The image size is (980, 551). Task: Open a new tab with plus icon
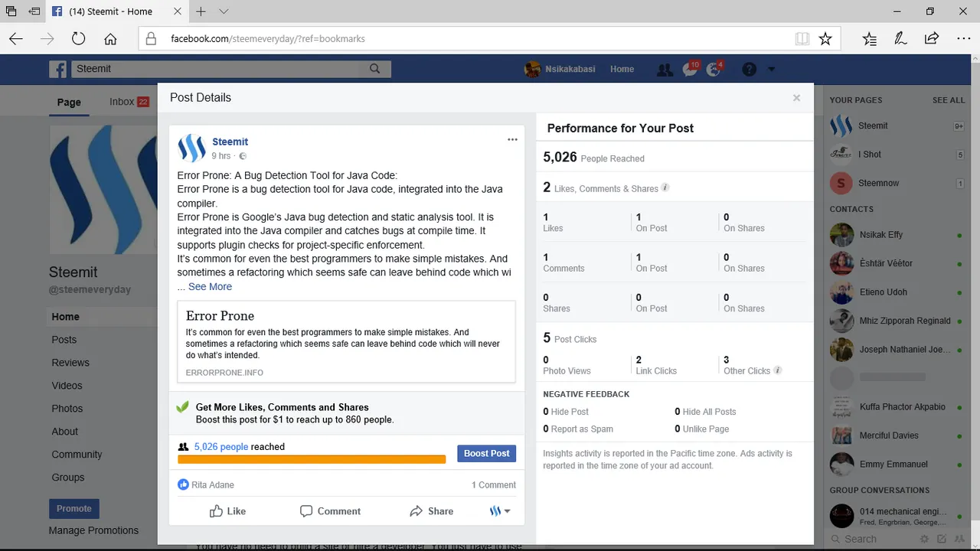pos(201,11)
